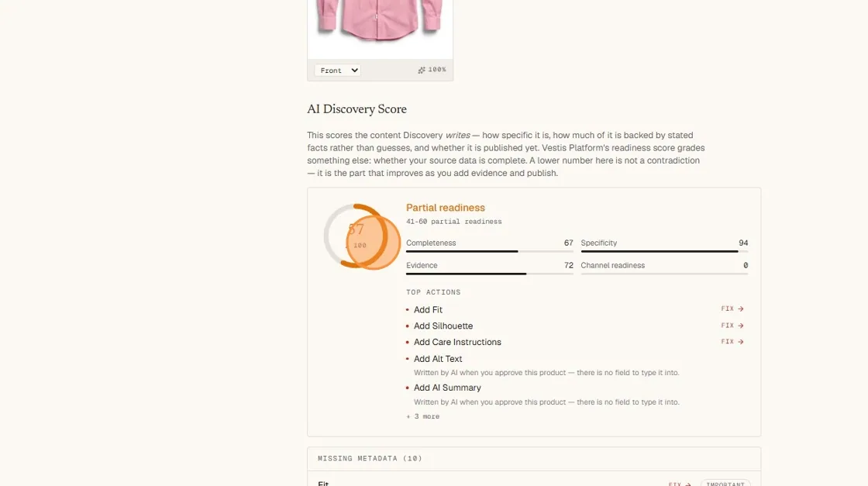Click the Add Silhouette action item

click(x=443, y=326)
